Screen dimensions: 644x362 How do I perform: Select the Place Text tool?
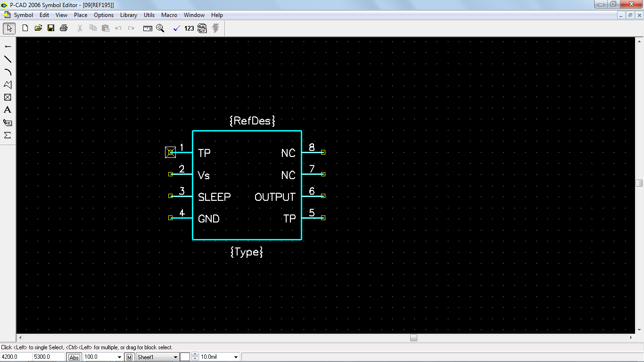tap(8, 110)
